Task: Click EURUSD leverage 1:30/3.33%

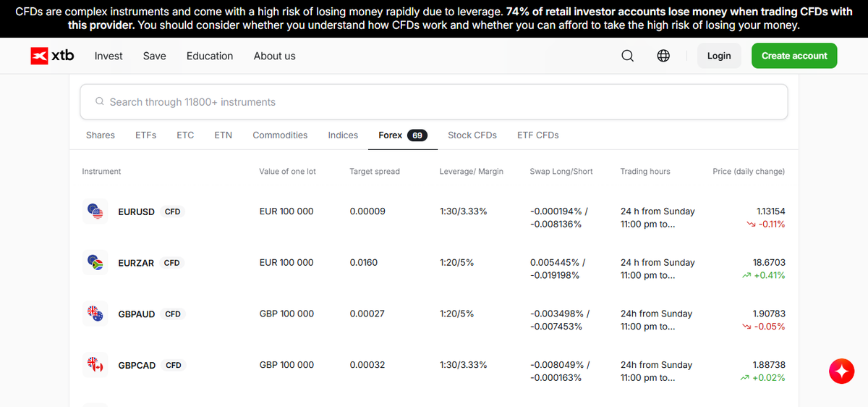Action: click(463, 211)
